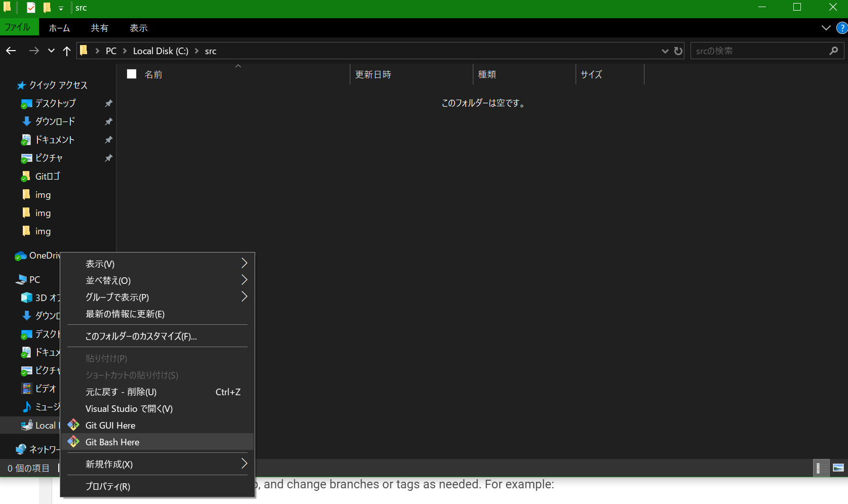This screenshot has height=504, width=848.
Task: Click Local Disk (C:) in the breadcrumb
Action: pyautogui.click(x=160, y=51)
